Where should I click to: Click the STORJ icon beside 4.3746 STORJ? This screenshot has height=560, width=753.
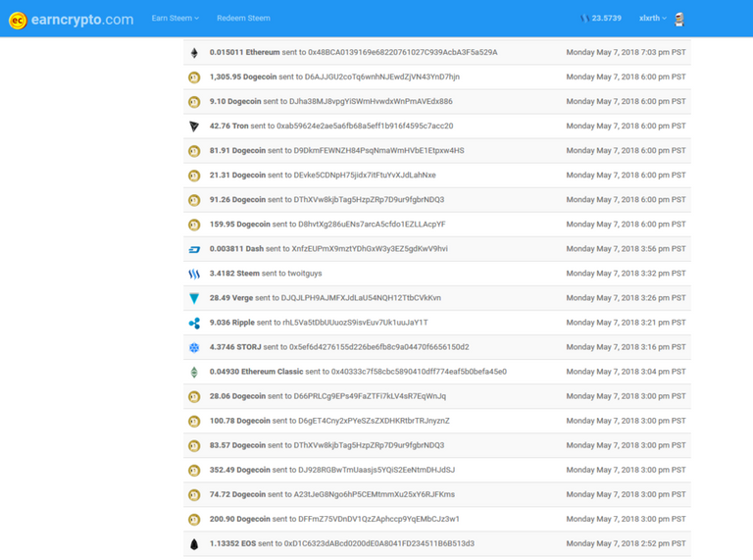tap(194, 347)
